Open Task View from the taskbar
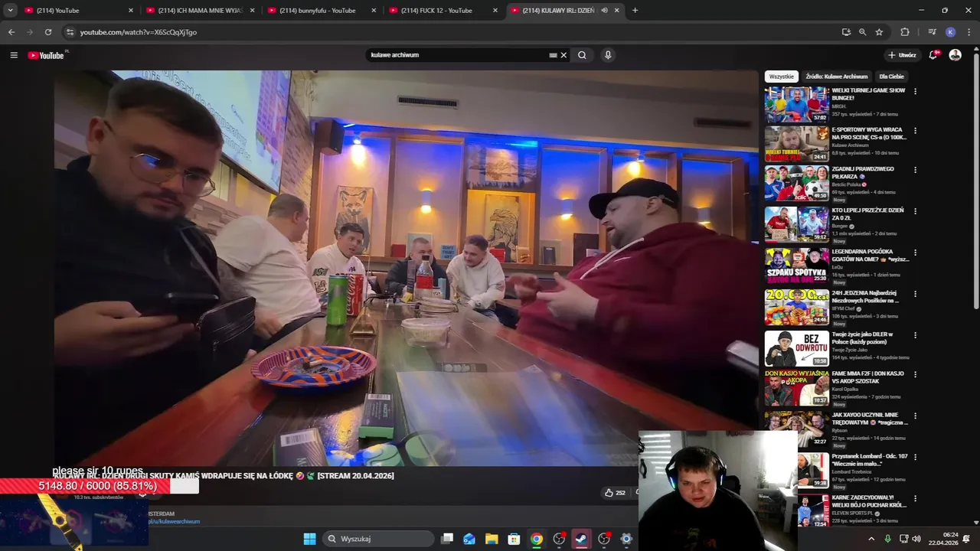 pyautogui.click(x=447, y=539)
